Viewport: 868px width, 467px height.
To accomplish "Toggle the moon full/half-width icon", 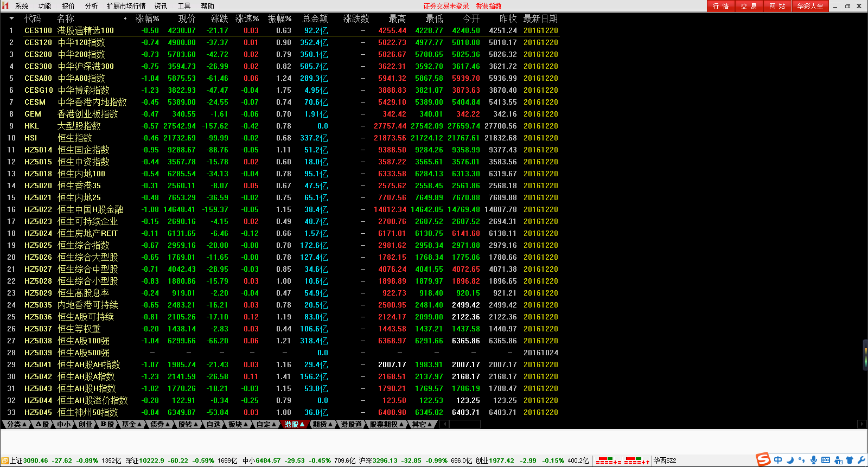I will pyautogui.click(x=790, y=460).
